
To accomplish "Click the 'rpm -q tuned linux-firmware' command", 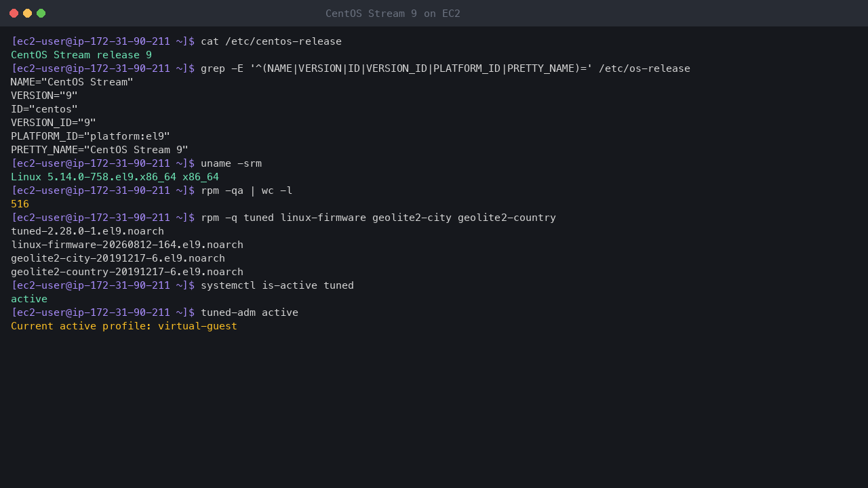I will coord(378,218).
